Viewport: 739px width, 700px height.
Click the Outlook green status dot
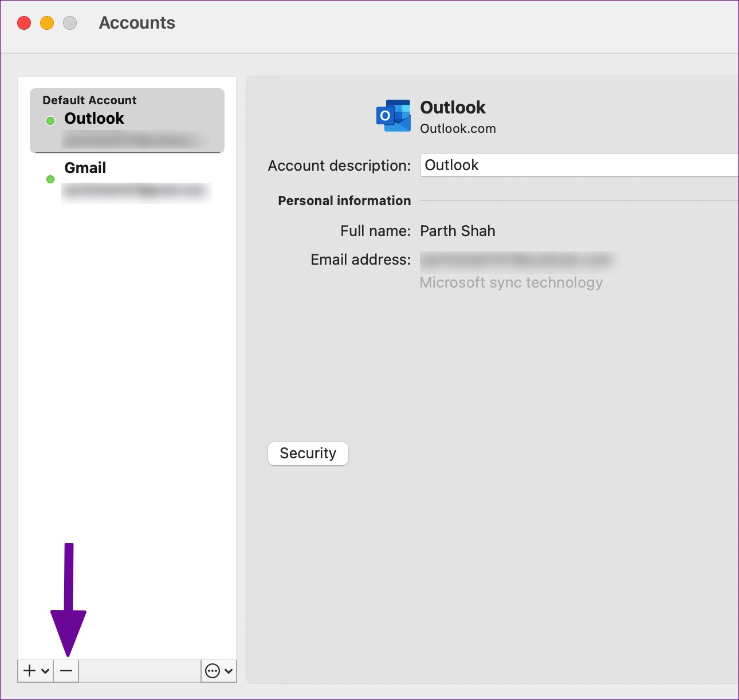point(50,120)
